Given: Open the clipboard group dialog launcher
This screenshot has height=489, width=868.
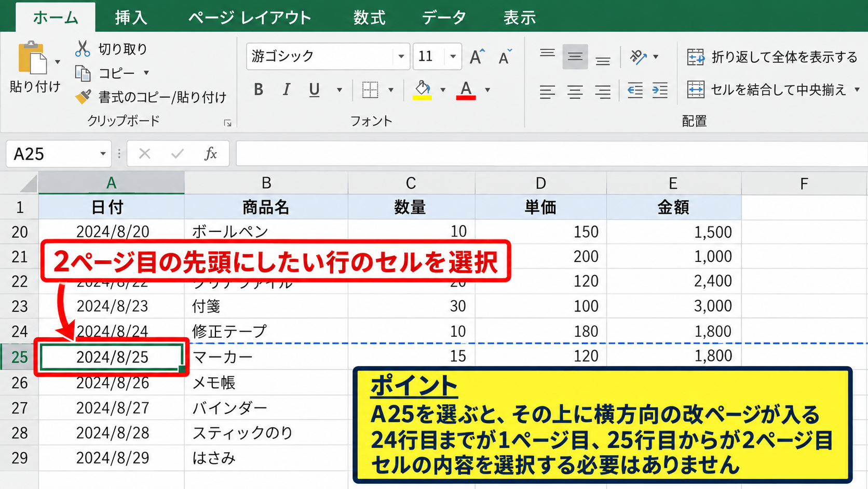Looking at the screenshot, I should pos(227,123).
